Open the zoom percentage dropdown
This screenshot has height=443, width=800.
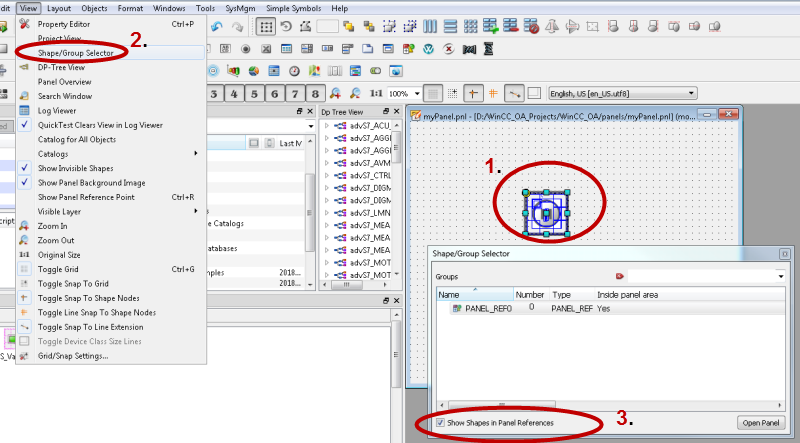tap(415, 93)
